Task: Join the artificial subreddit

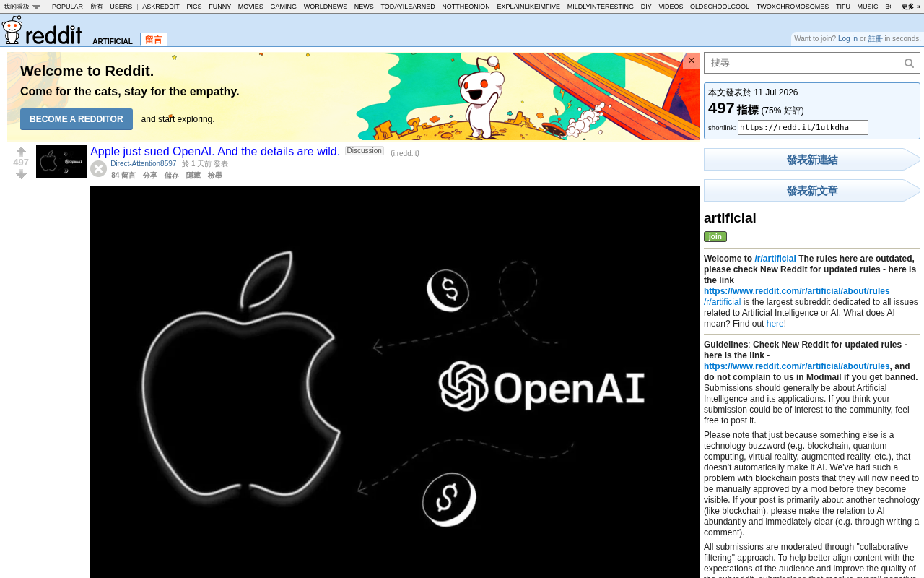Action: (715, 236)
